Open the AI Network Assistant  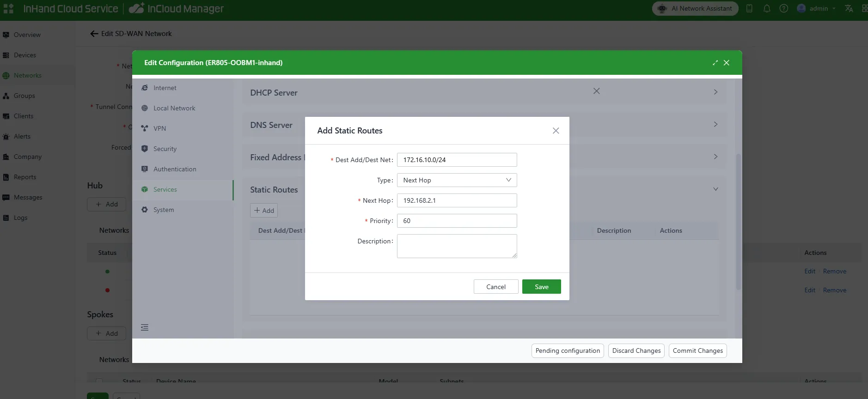pos(695,8)
